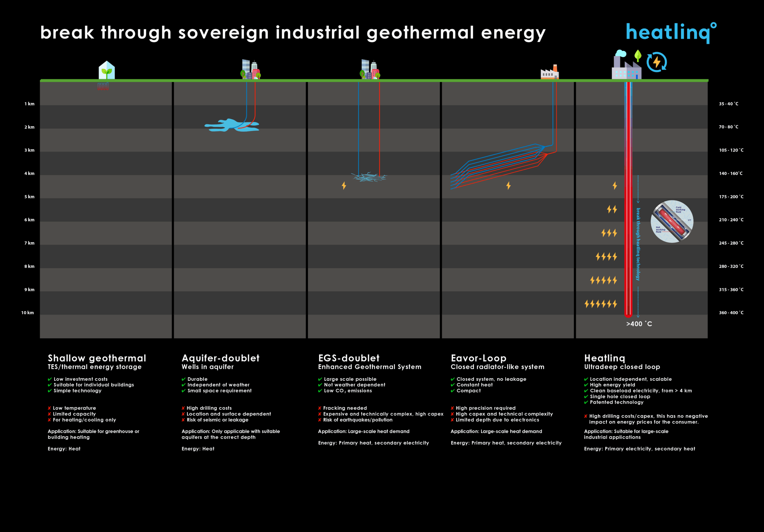Select 'Ultradeep closed loop' subtitle
The width and height of the screenshot is (764, 532).
[x=622, y=367]
